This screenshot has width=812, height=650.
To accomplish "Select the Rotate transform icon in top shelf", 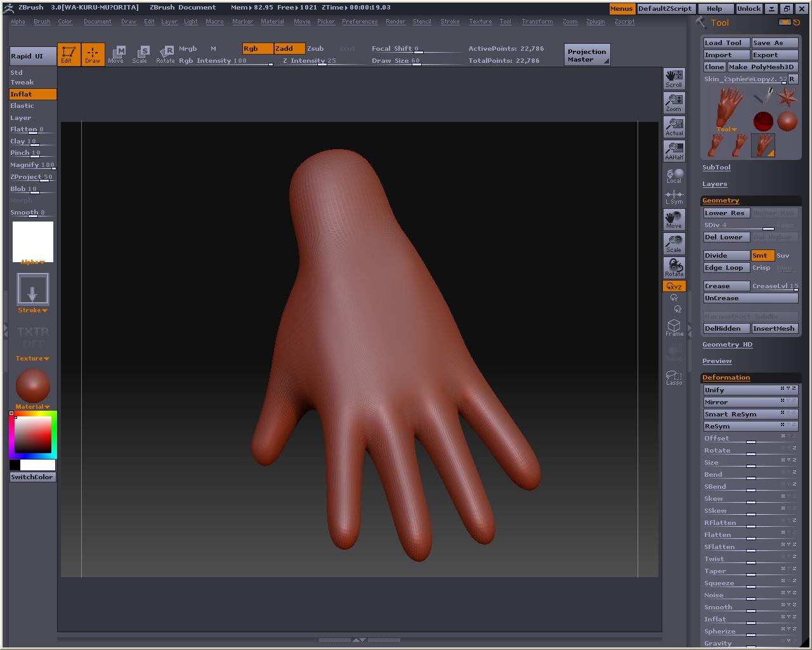I will click(165, 55).
